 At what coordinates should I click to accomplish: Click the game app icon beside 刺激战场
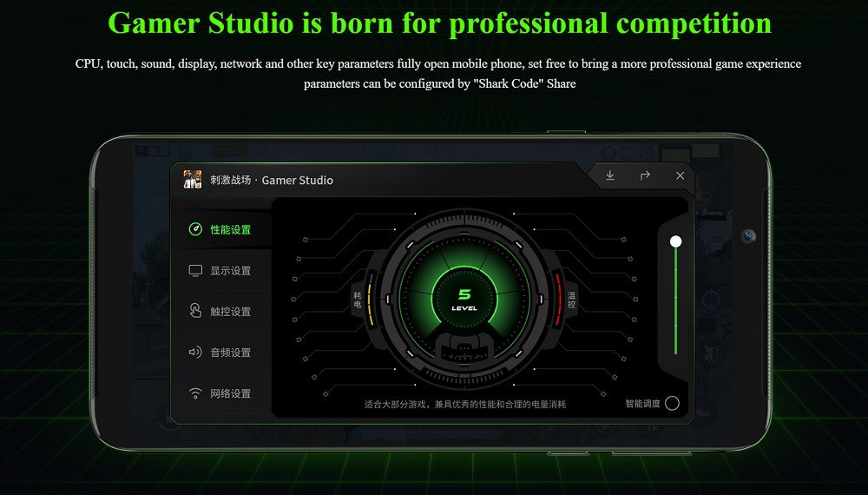tap(193, 180)
